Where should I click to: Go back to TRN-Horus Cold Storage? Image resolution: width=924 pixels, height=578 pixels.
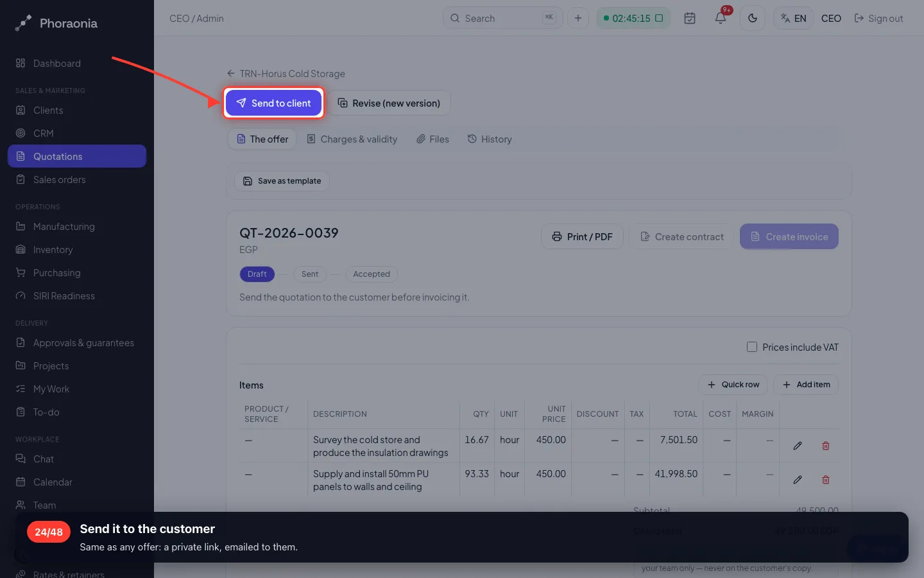click(286, 73)
